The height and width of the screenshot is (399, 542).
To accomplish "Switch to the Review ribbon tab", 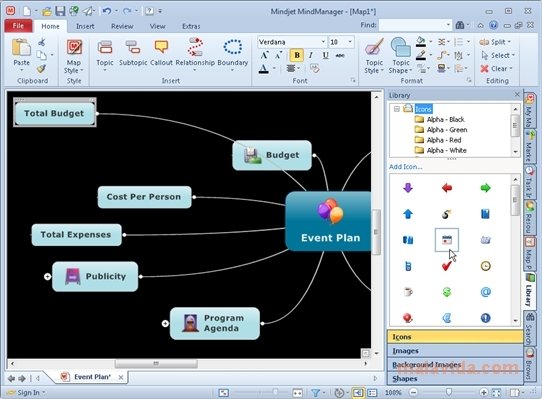I will point(122,26).
